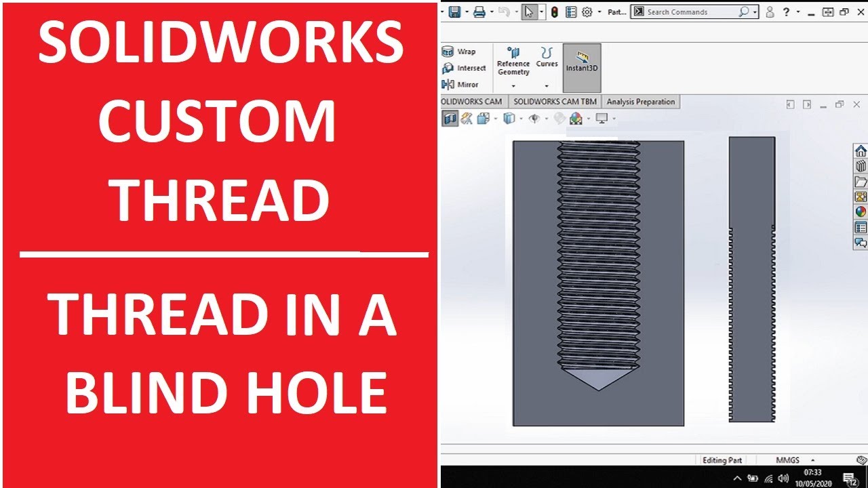Click View Settings monitor icon
The image size is (868, 488).
(x=601, y=119)
